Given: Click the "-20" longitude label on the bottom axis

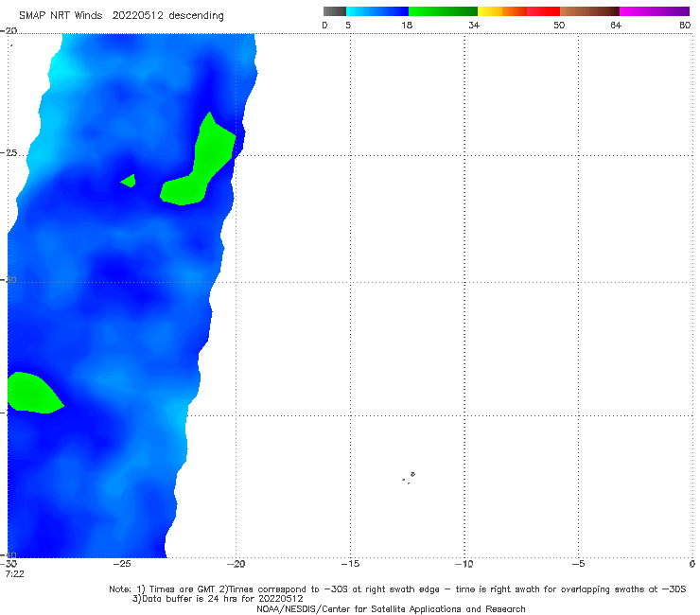Looking at the screenshot, I should point(236,564).
